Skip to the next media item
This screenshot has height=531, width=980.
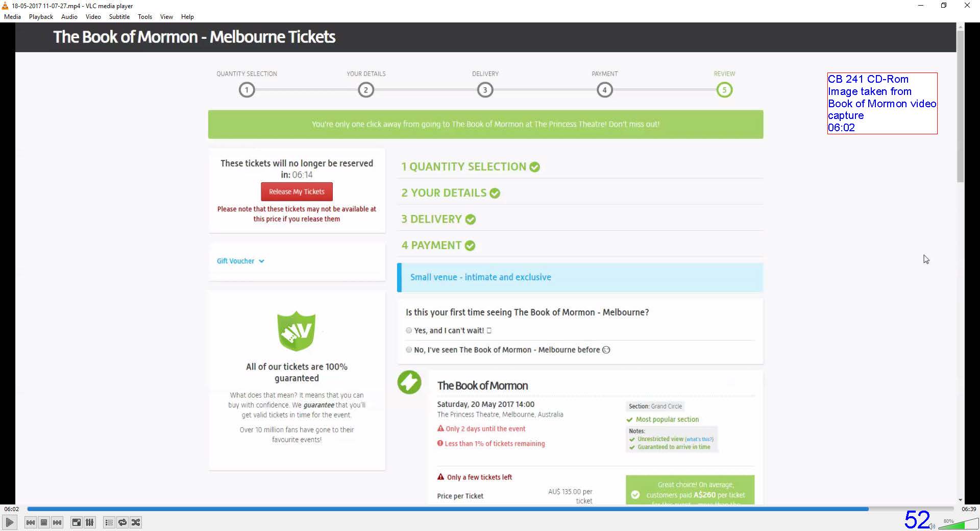[57, 522]
